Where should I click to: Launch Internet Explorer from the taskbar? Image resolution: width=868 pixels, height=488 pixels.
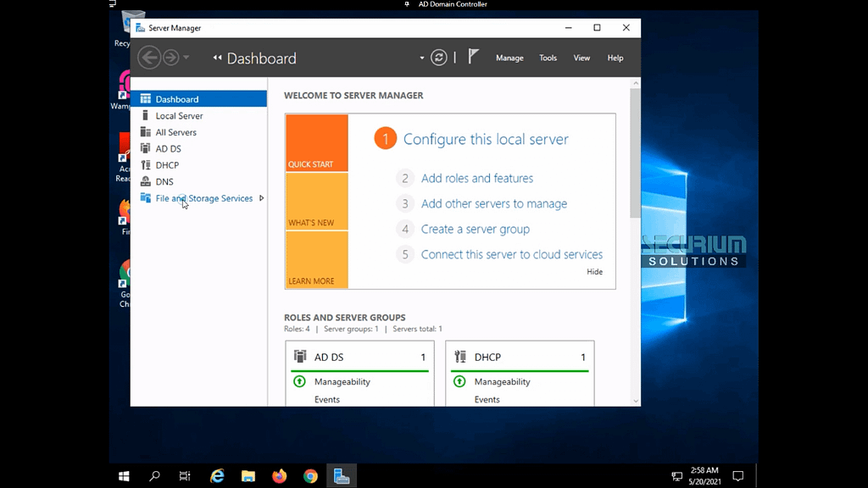pos(217,476)
